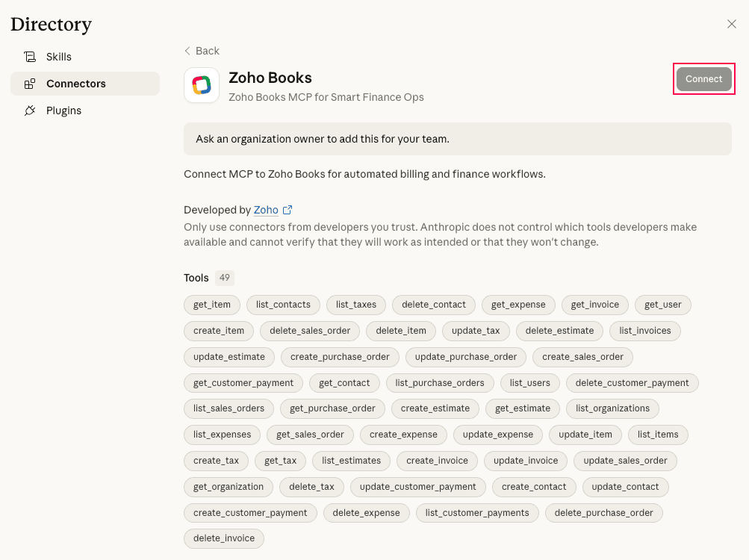Click the Skills icon in the sidebar
749x560 pixels.
(30, 56)
